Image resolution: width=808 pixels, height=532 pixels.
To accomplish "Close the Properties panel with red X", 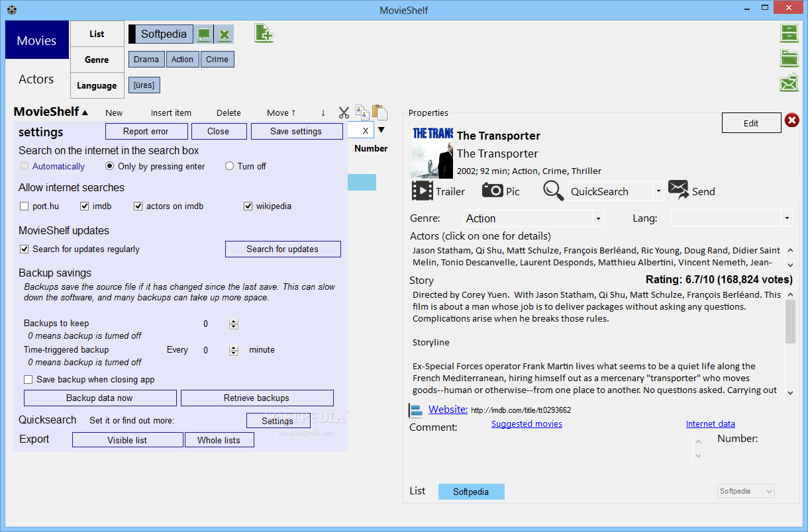I will [791, 120].
